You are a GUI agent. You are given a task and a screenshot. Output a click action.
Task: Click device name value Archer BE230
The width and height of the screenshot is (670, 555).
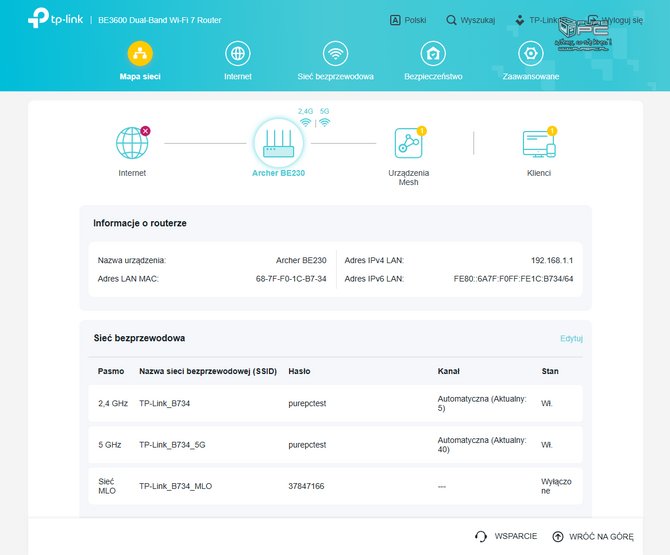[301, 260]
